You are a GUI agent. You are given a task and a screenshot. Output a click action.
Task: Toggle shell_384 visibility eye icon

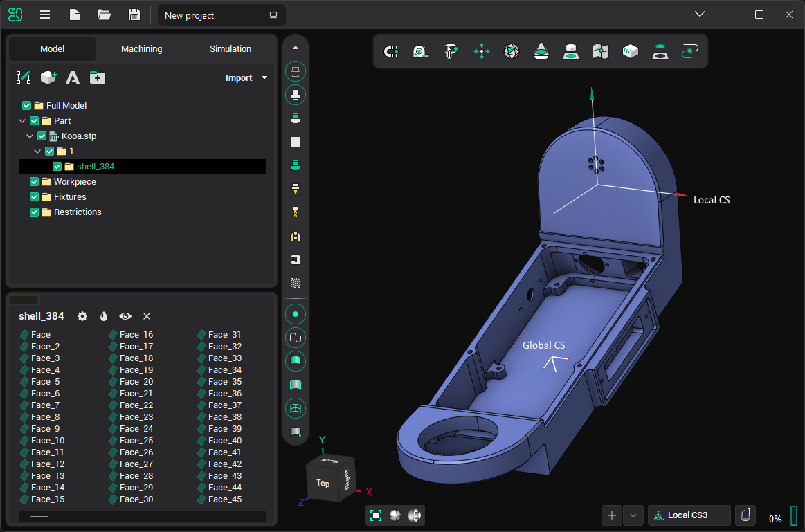tap(125, 316)
